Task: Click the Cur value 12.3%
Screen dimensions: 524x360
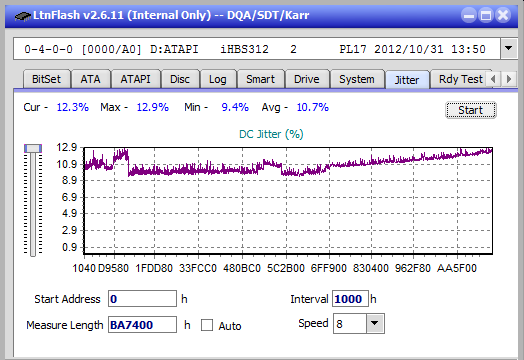Action: 73,107
